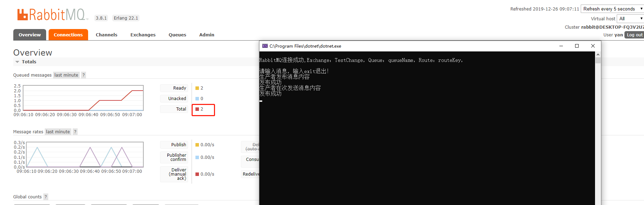Click the Ready yellow color swatch
Image resolution: width=644 pixels, height=205 pixels.
point(197,88)
